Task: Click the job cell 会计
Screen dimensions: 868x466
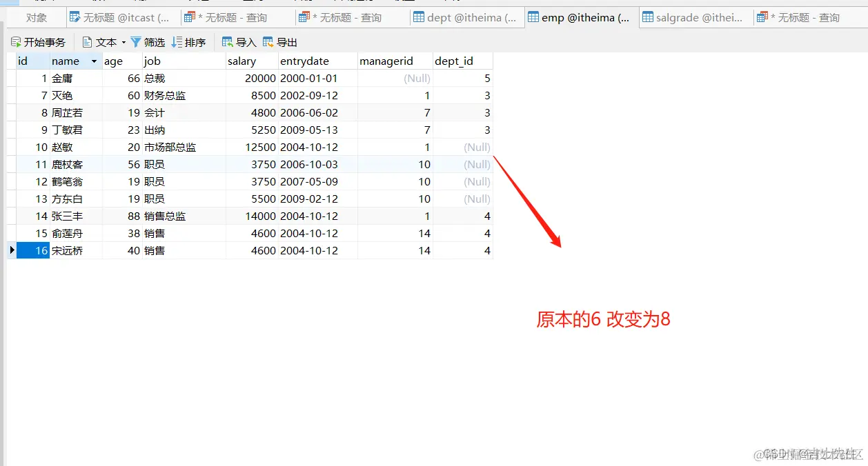Action: coord(184,113)
